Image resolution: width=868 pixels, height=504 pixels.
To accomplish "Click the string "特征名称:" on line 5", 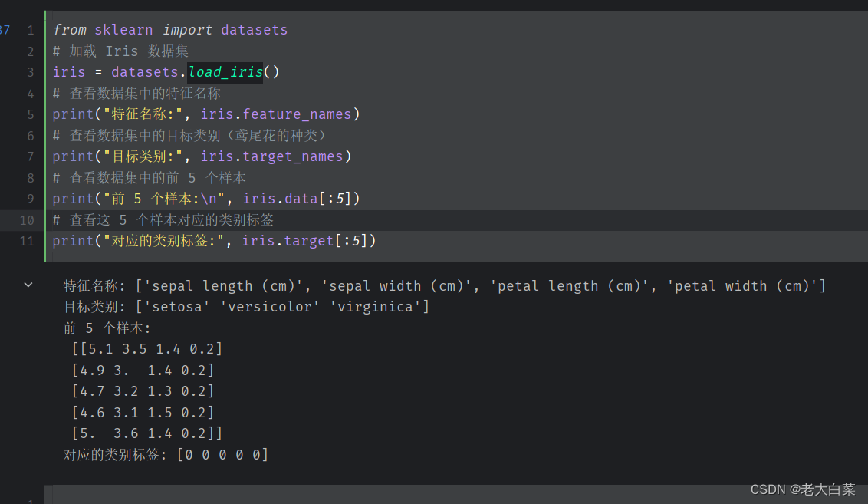I will pyautogui.click(x=143, y=114).
